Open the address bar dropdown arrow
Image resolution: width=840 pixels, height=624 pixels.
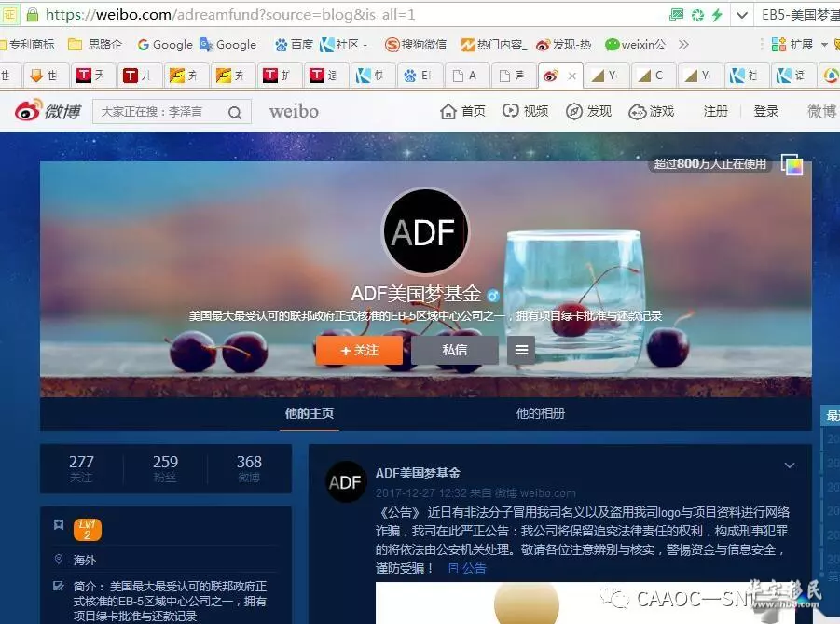click(x=742, y=15)
